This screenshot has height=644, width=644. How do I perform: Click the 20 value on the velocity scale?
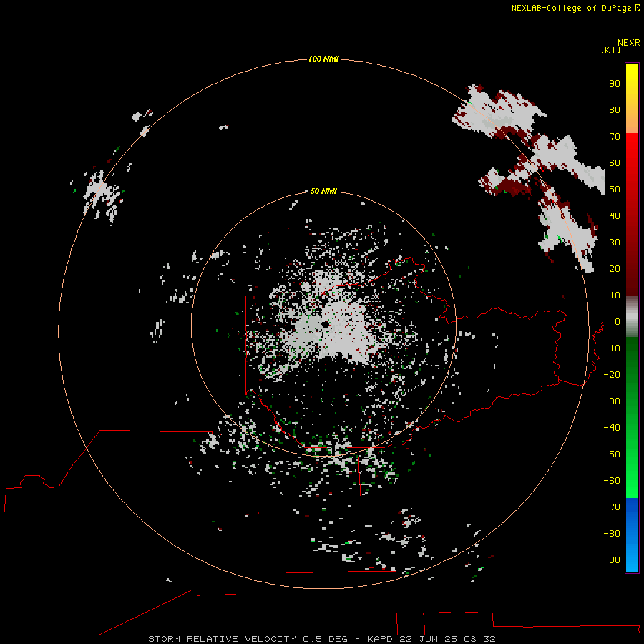click(615, 268)
